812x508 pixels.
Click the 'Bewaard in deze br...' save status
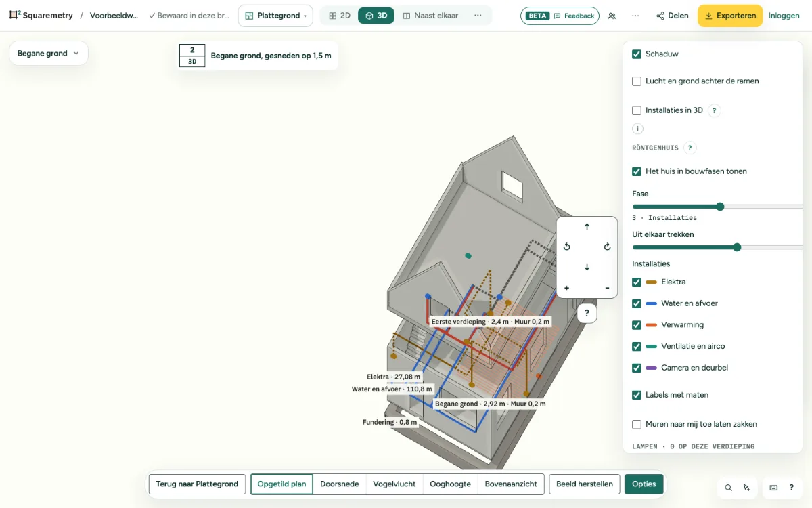(x=189, y=16)
